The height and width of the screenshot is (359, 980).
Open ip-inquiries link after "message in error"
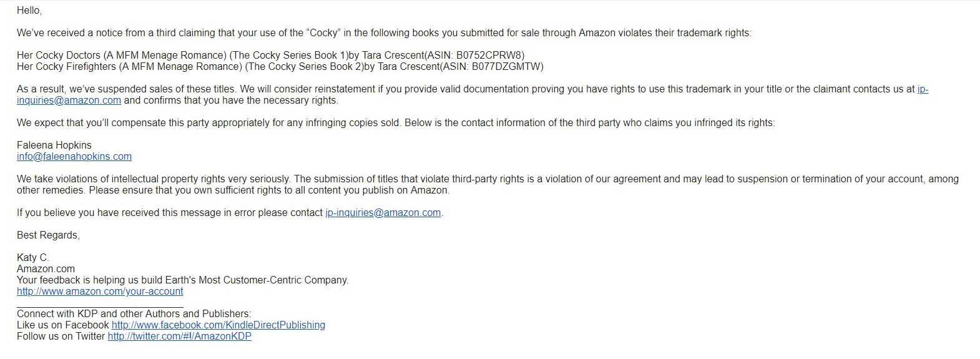(383, 213)
